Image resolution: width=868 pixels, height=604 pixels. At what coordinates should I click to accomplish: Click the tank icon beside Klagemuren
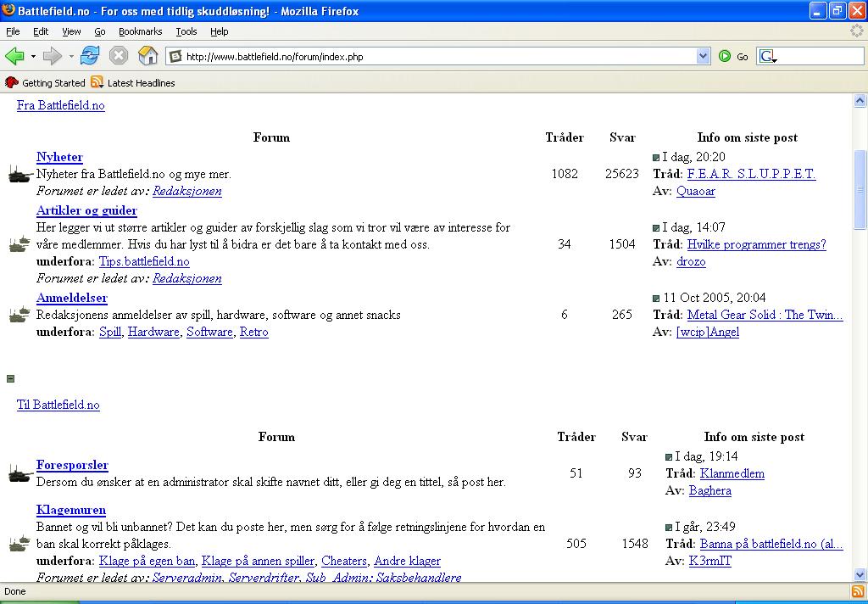pos(20,543)
